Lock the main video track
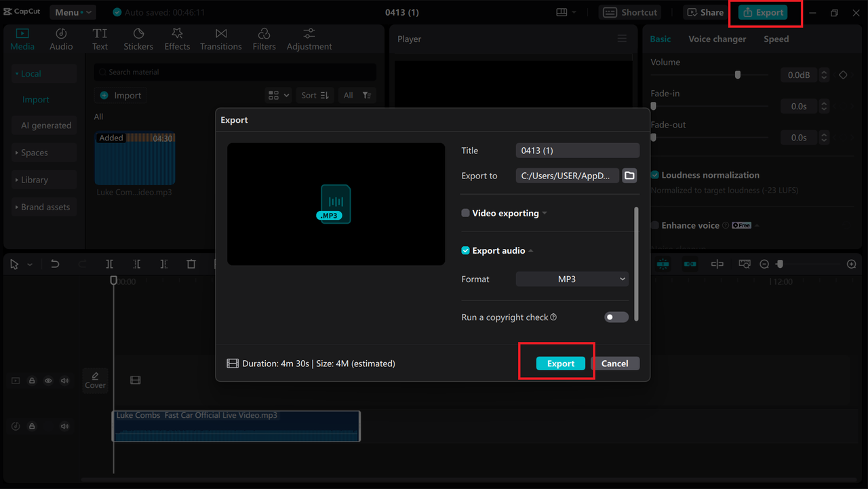Screen dimensions: 868x489 [x=31, y=380]
